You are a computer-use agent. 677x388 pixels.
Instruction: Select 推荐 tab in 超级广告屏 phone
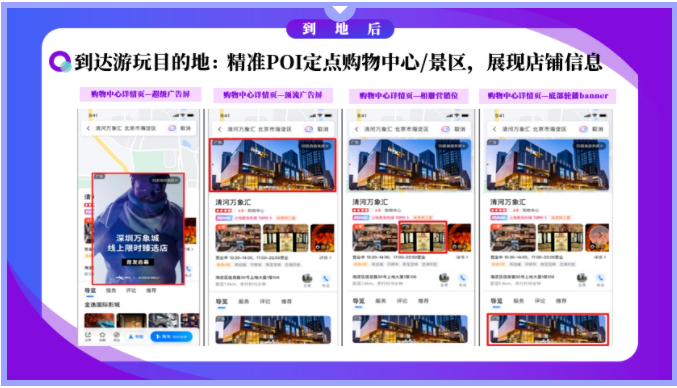coord(151,290)
